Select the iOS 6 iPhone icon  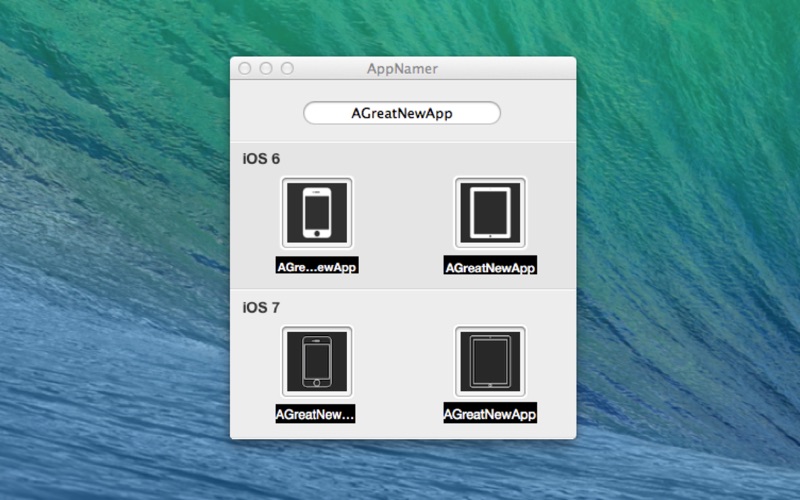point(317,213)
